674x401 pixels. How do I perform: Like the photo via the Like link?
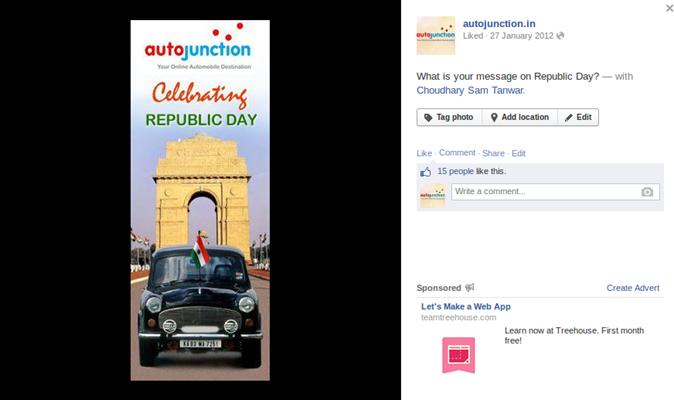424,153
